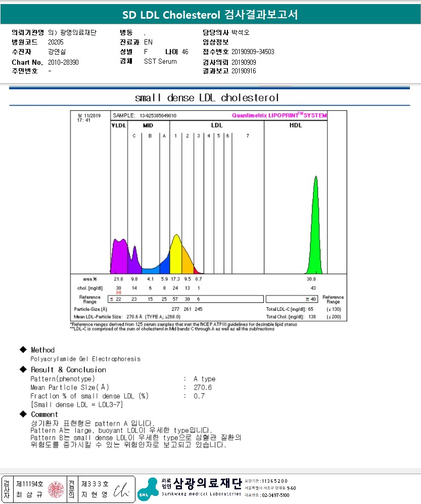
Task: Click the Pattern phenotype result A type
Action: [x=204, y=379]
